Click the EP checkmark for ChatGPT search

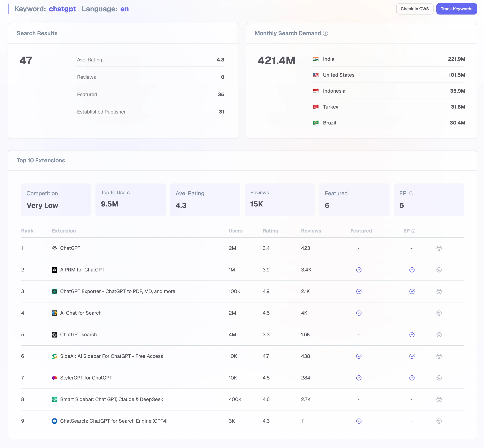point(412,334)
